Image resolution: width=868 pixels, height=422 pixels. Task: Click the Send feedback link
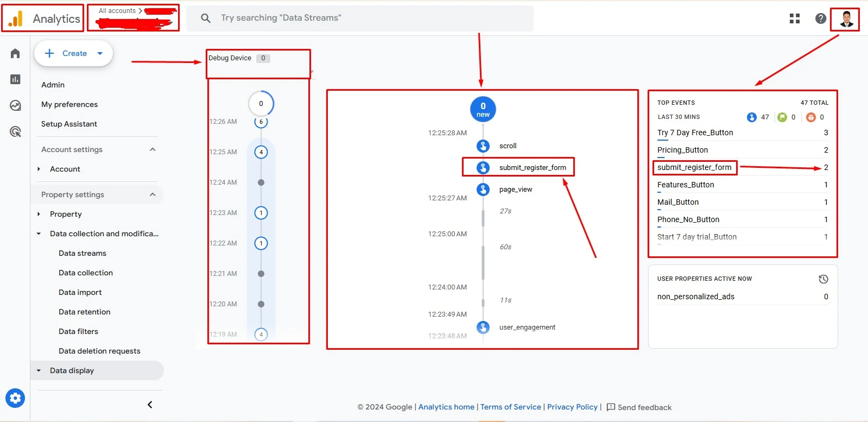coord(644,407)
